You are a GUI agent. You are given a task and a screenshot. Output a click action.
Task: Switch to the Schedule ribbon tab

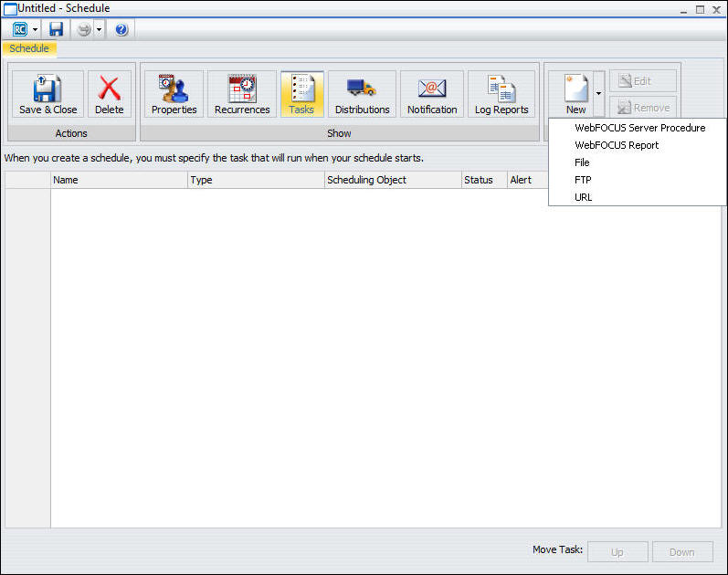(29, 48)
